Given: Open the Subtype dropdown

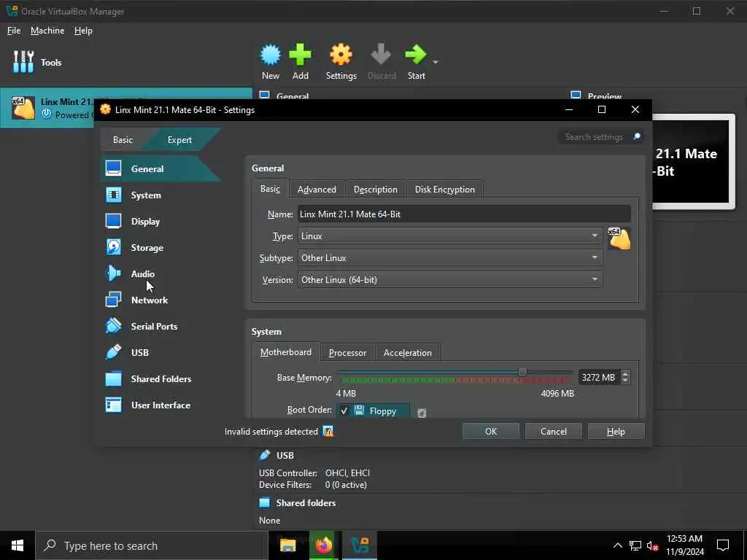Looking at the screenshot, I should (x=450, y=257).
